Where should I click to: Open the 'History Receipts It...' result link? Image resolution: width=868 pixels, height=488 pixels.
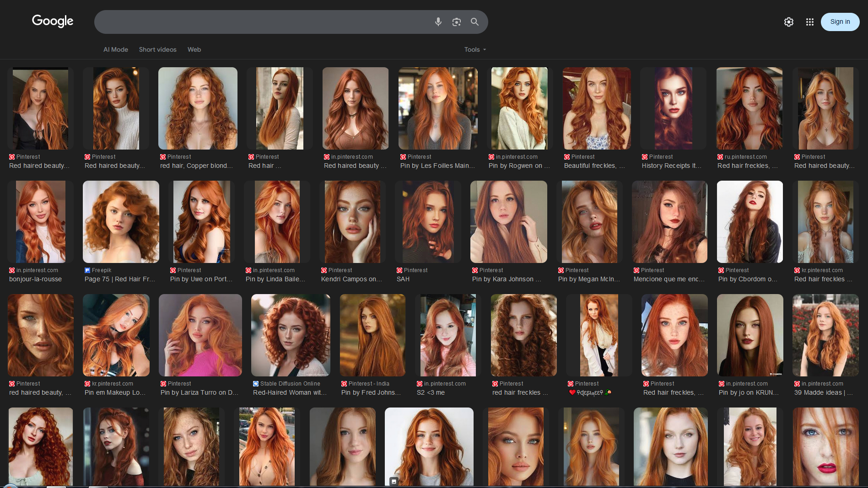pos(671,166)
